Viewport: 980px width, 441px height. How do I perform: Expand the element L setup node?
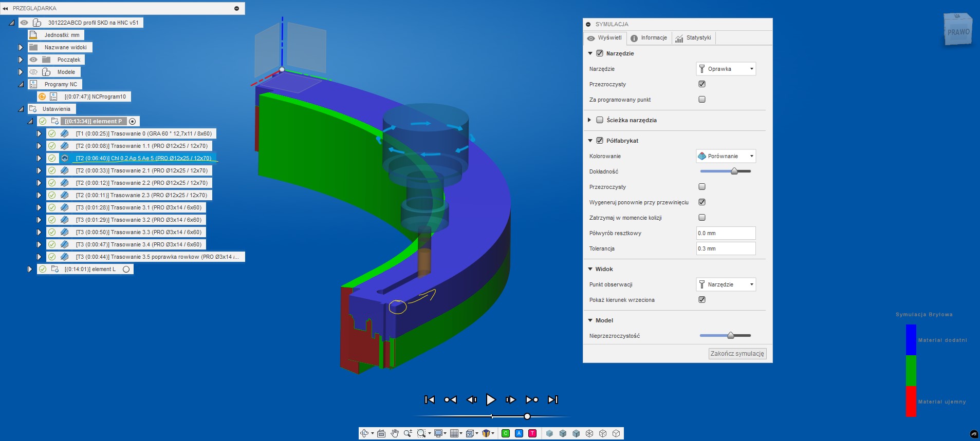(30, 269)
